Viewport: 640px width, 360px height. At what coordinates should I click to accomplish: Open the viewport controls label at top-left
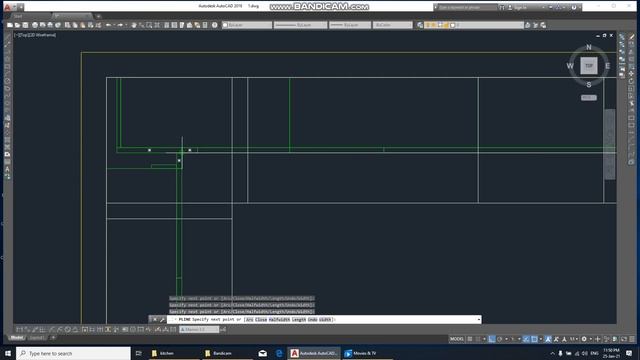(35, 35)
